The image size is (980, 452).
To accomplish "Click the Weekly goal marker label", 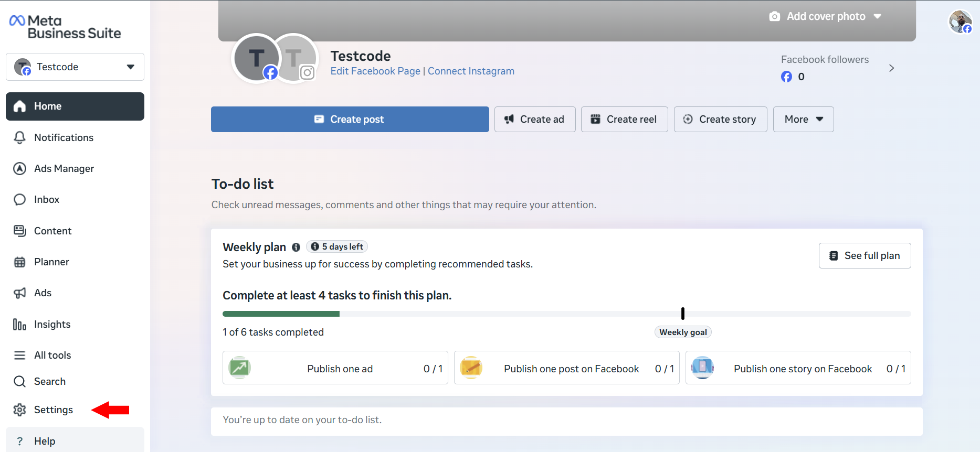I will click(x=683, y=332).
